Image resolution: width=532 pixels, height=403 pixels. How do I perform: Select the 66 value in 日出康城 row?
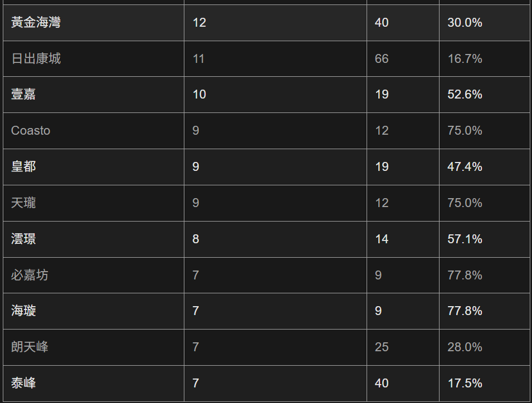pyautogui.click(x=382, y=58)
